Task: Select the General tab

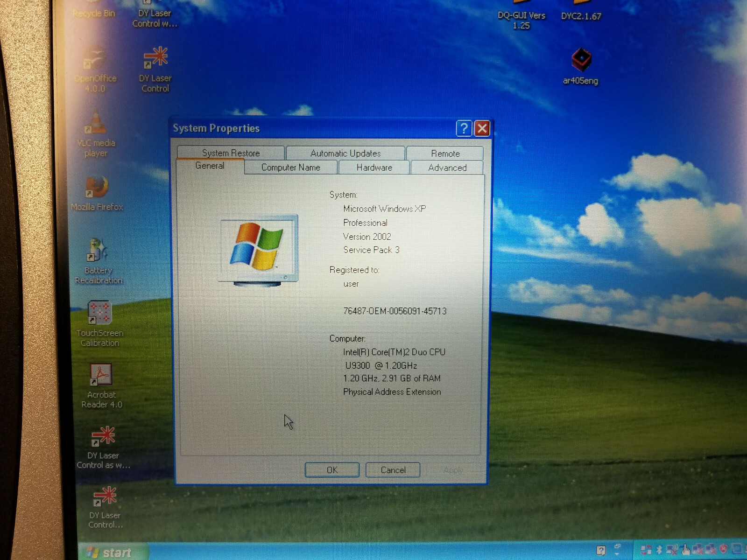Action: pos(210,166)
